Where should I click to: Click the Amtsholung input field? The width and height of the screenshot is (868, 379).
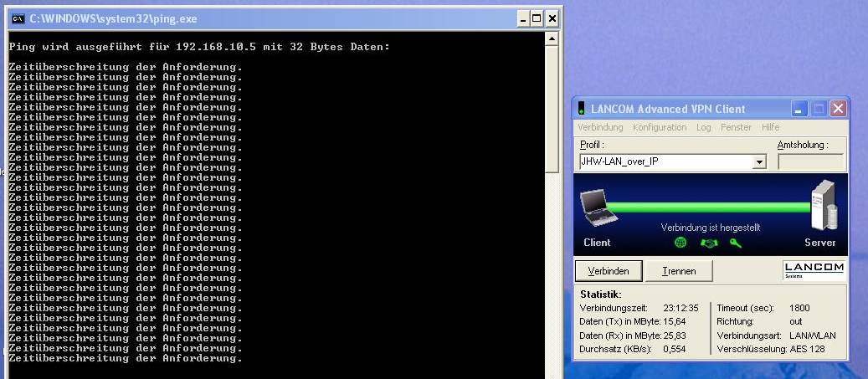point(810,162)
